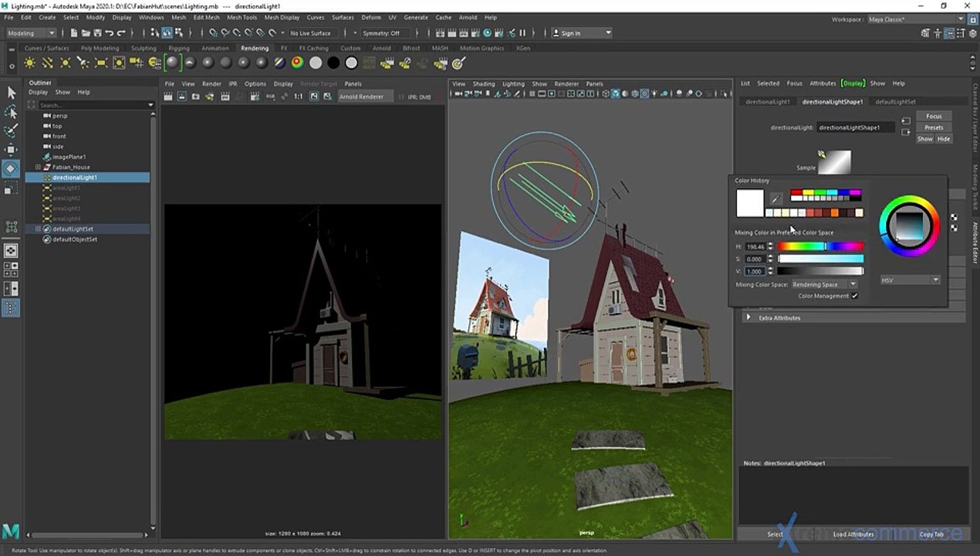The image size is (980, 556).
Task: Open the Arnold Renderer dropdown
Action: pos(364,97)
